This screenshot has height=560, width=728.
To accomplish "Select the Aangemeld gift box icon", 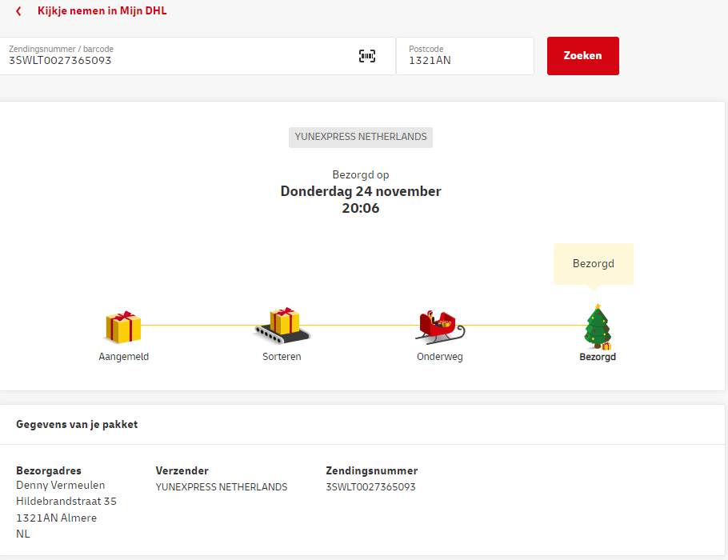I will 123,327.
